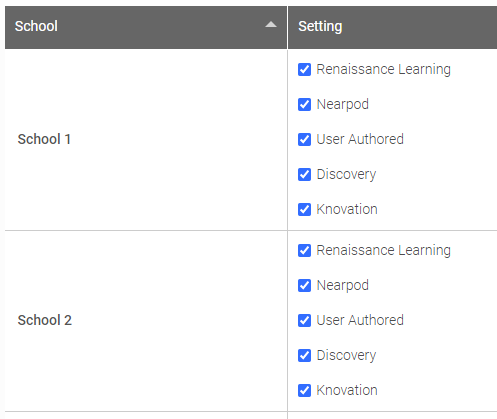Disable Discovery for School 1

(304, 174)
